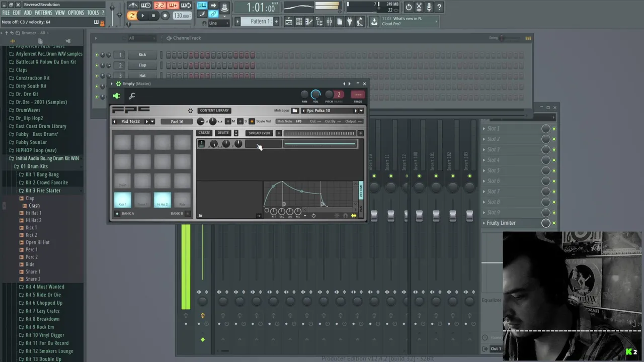Toggle Slot 5 enable light in mixer
The height and width of the screenshot is (362, 644).
[x=554, y=170]
